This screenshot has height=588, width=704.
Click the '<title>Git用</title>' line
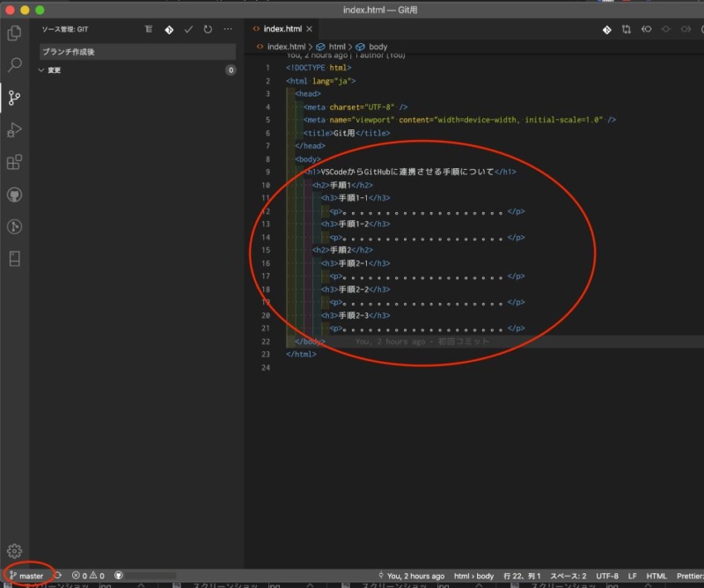coord(347,134)
